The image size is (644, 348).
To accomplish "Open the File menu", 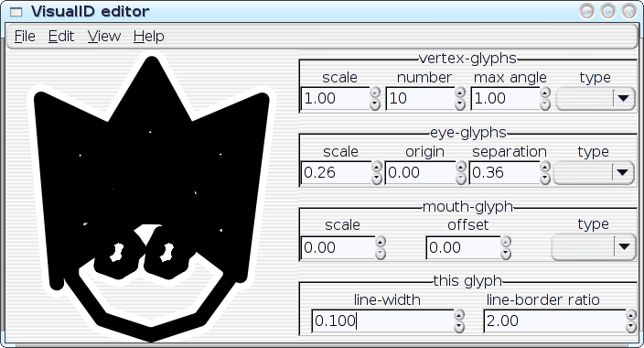I will click(x=25, y=37).
